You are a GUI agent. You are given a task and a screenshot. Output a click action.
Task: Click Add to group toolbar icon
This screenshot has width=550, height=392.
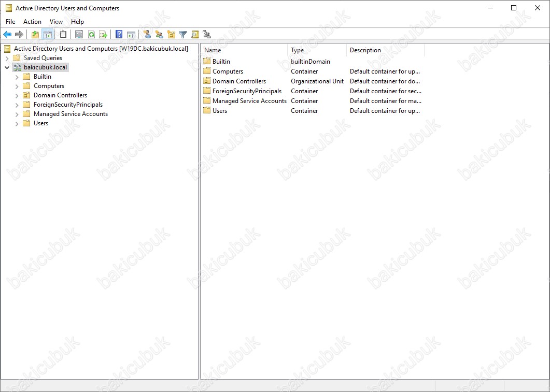pos(207,34)
